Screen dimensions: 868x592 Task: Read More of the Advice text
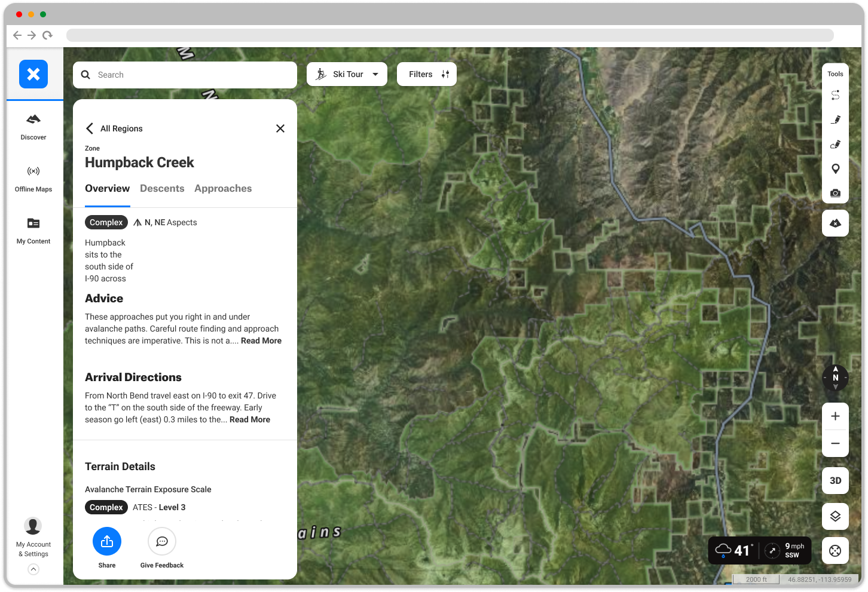(x=261, y=341)
